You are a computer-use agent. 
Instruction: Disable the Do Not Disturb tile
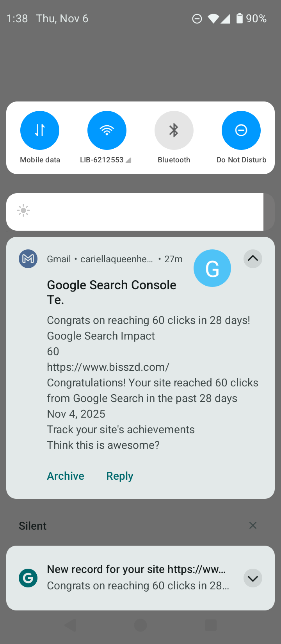tap(241, 130)
